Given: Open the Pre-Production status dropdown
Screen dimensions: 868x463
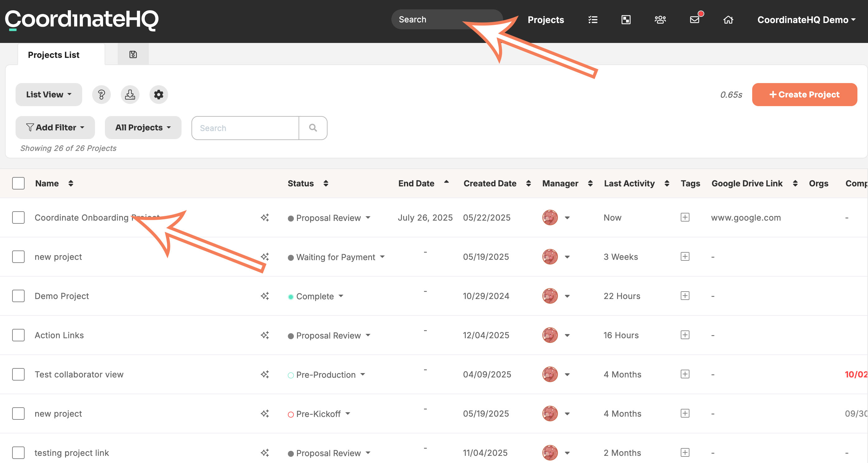Looking at the screenshot, I should tap(327, 375).
